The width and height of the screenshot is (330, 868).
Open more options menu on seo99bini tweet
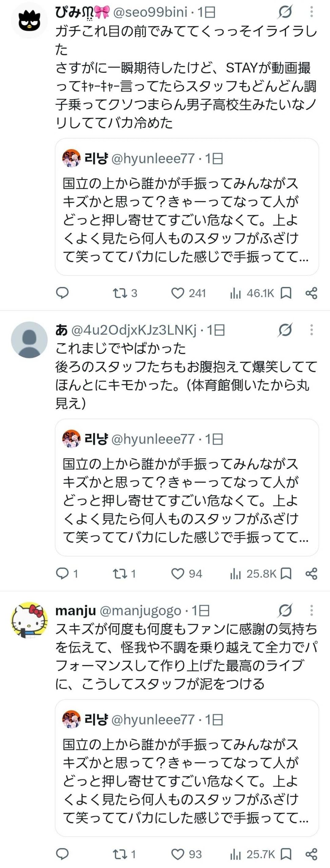311,12
